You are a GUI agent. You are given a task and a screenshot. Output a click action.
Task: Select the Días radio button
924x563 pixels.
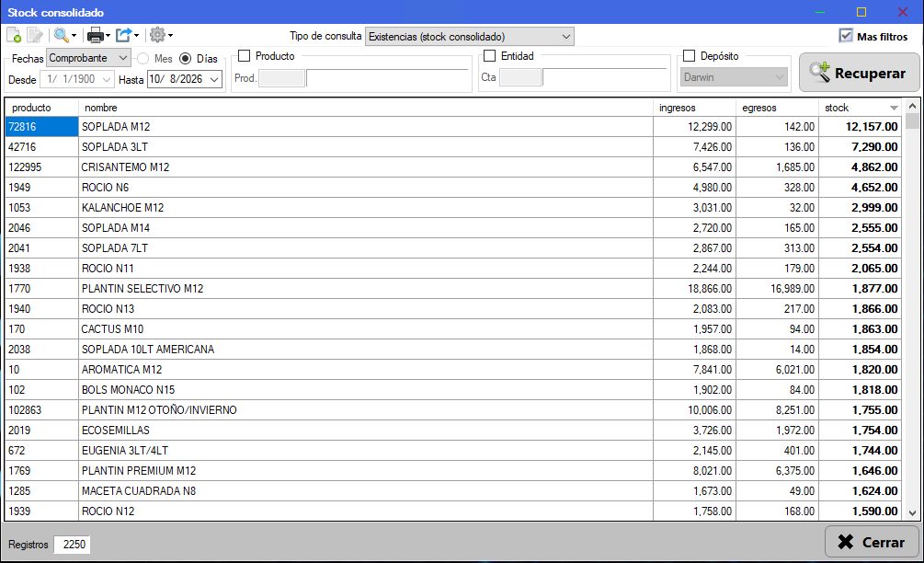tap(185, 58)
